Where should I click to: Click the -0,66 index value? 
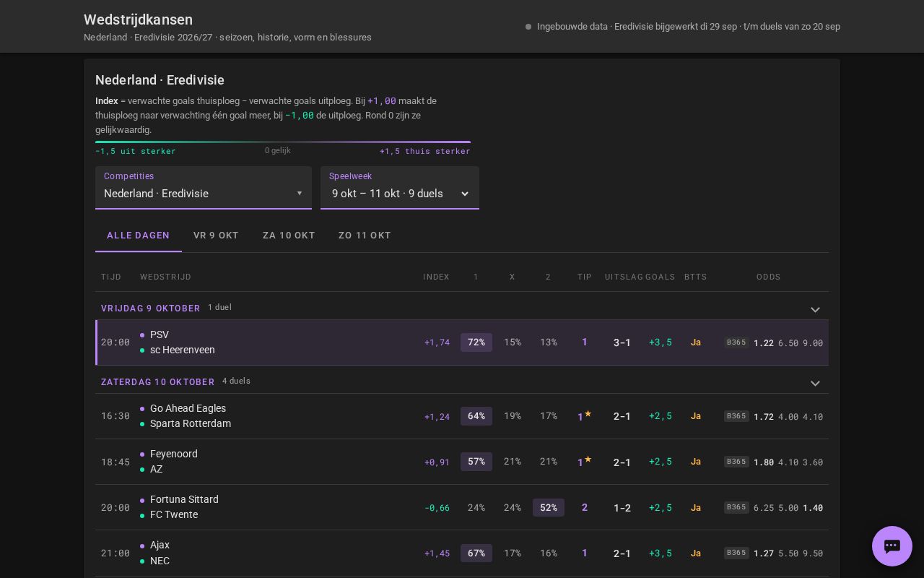(437, 508)
